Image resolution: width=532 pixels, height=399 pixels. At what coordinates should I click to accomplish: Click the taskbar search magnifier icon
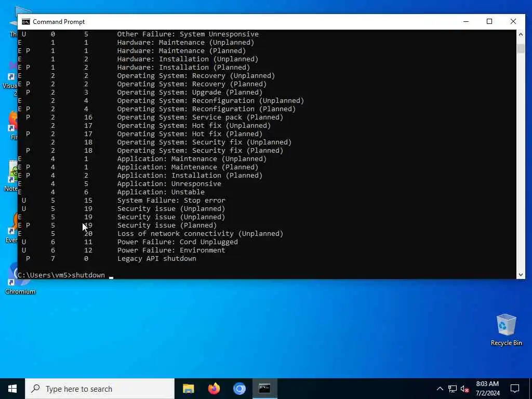pos(35,389)
